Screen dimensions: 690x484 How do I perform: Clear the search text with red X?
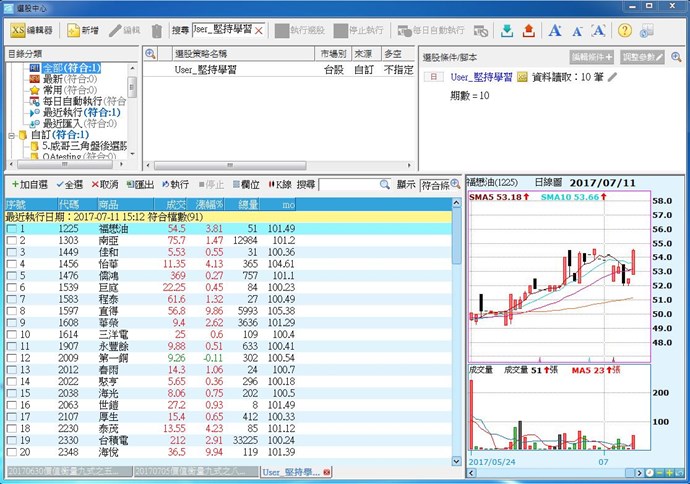tap(260, 31)
